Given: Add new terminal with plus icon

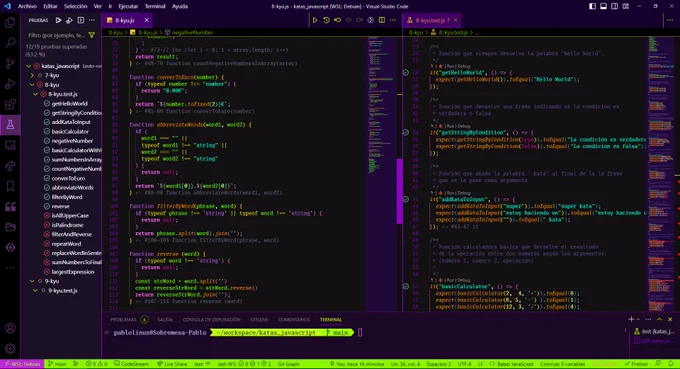Looking at the screenshot, I should [631, 319].
